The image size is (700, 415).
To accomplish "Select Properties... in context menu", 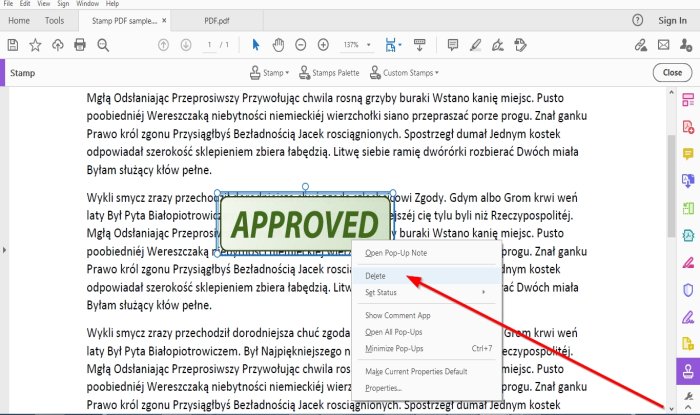I will pos(383,388).
